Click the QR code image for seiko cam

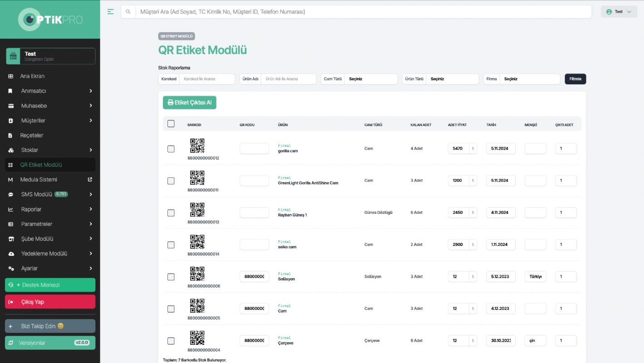(x=197, y=242)
